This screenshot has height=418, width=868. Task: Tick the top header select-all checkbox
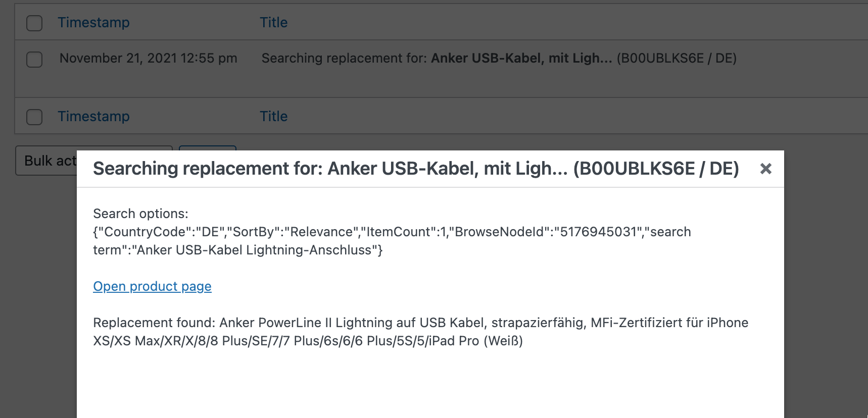(x=34, y=23)
